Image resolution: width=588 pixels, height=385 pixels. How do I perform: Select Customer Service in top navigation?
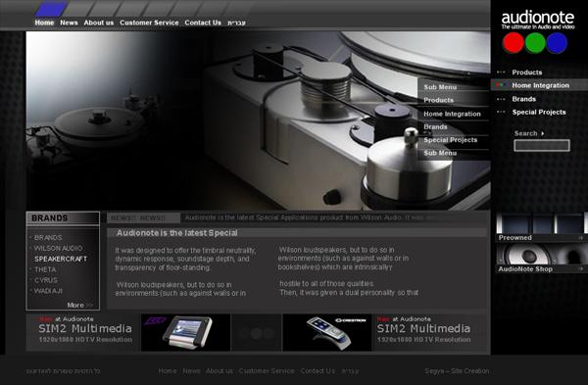[x=149, y=23]
